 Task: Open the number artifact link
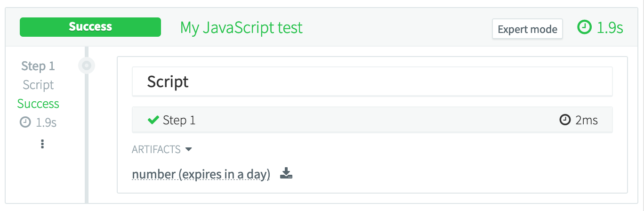201,174
